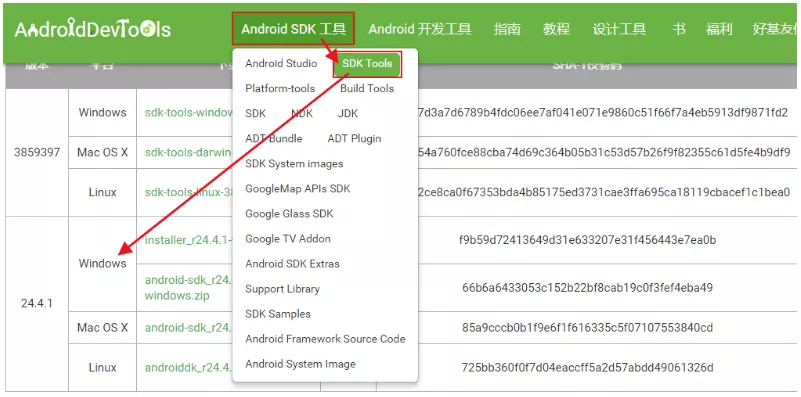
Task: Click Windows cell in 3859397 group
Action: pos(102,112)
